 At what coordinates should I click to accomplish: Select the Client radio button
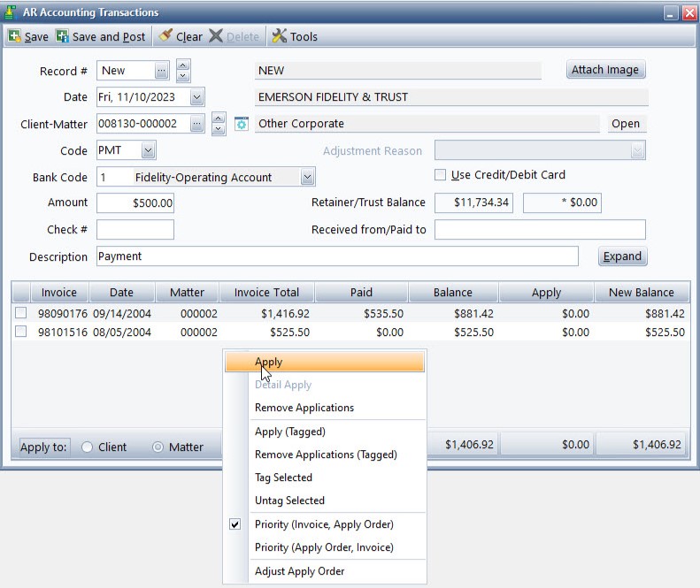88,447
